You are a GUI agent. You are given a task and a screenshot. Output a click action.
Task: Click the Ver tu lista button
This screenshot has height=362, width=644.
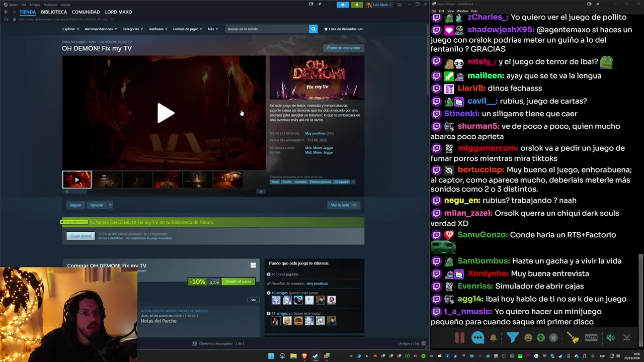click(x=344, y=205)
